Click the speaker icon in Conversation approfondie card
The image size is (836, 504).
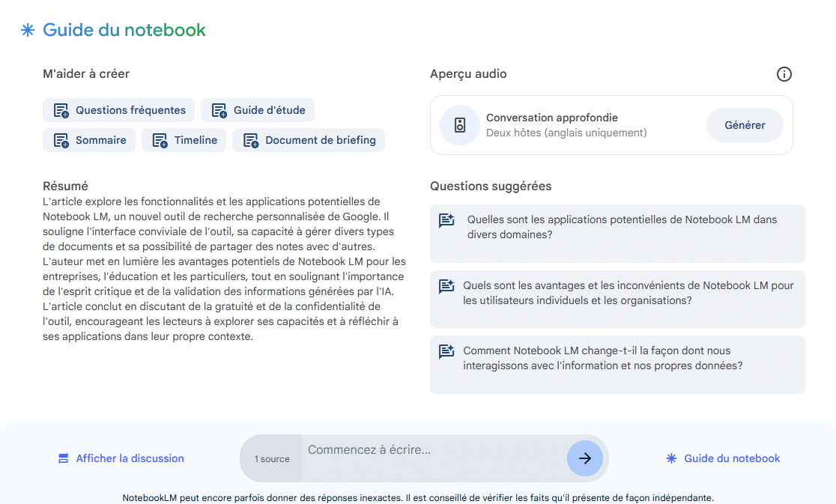click(x=460, y=125)
